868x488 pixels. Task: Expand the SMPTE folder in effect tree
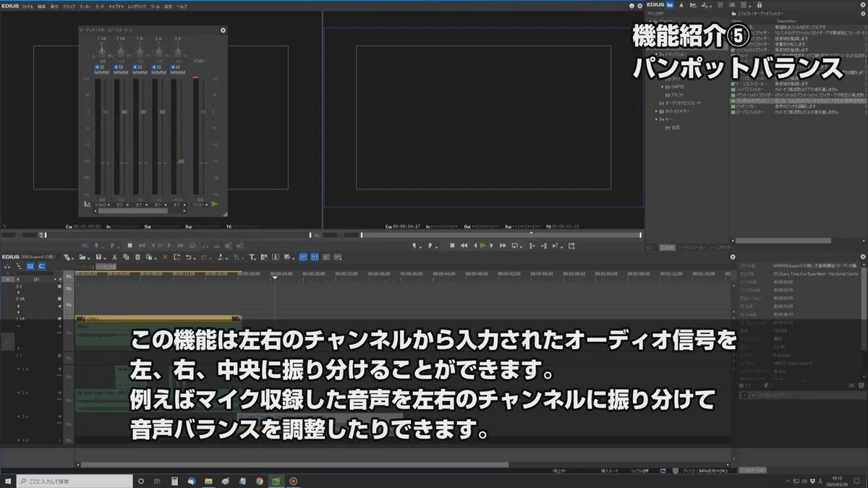tap(662, 87)
